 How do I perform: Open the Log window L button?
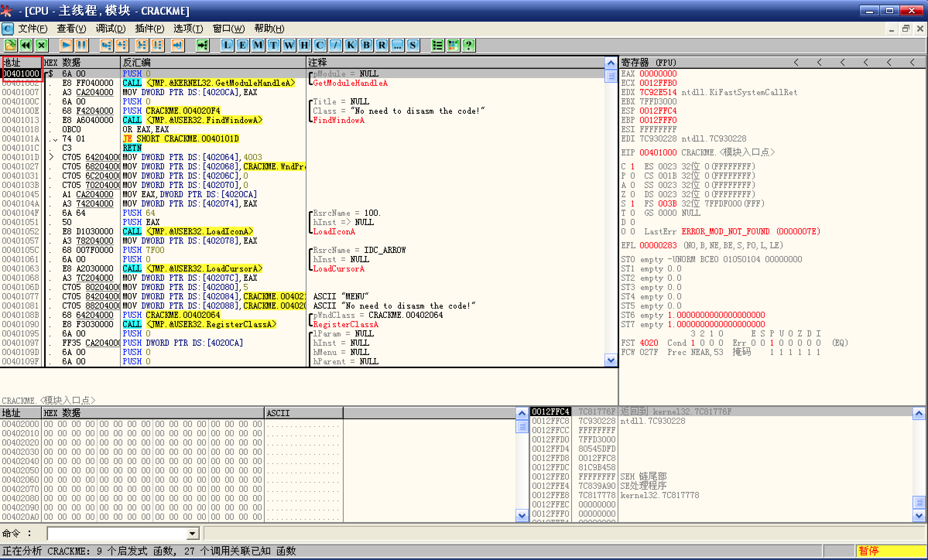(x=227, y=46)
